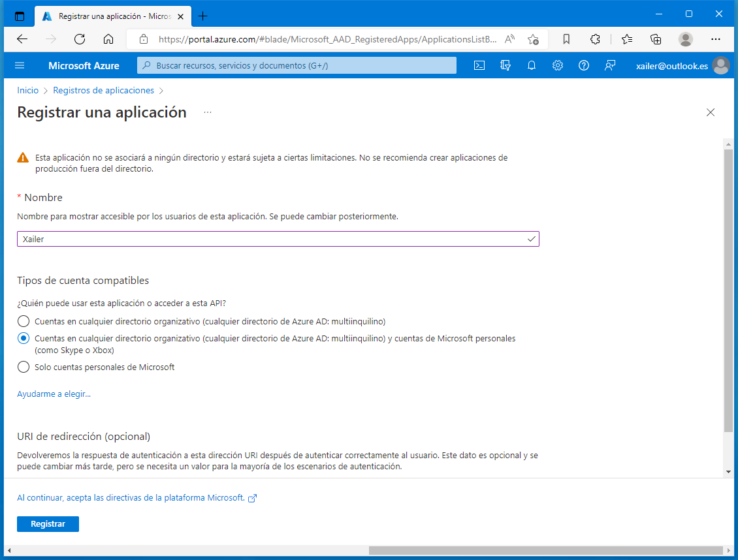Viewport: 738px width, 560px height.
Task: Click the vertical scrollbar of the blade
Action: coord(728,290)
